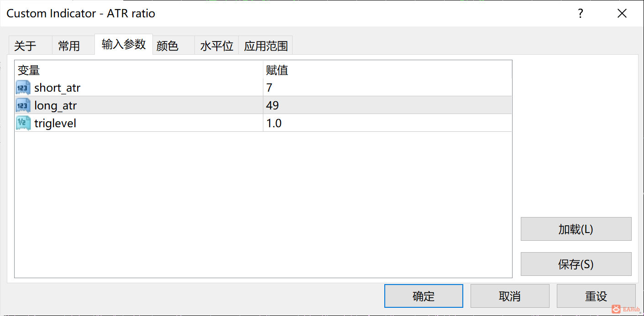Viewport: 644px width, 316px height.
Task: Confirm with the 确定 button
Action: point(424,296)
